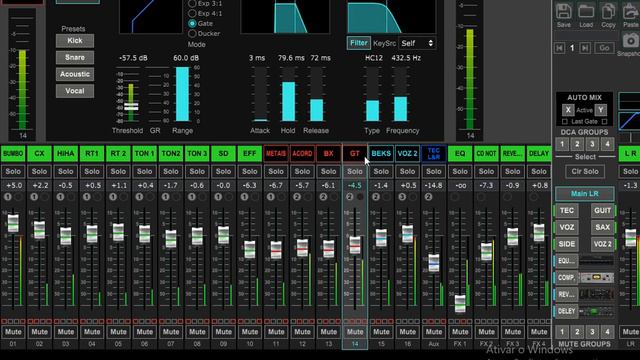640x360 pixels.
Task: Select the EQ FX 1 channel label
Action: [x=460, y=153]
